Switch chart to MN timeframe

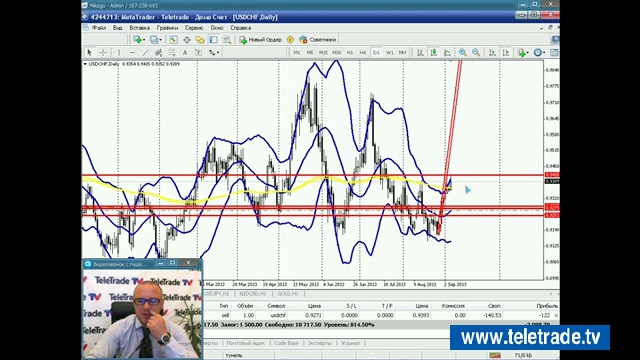click(x=402, y=52)
